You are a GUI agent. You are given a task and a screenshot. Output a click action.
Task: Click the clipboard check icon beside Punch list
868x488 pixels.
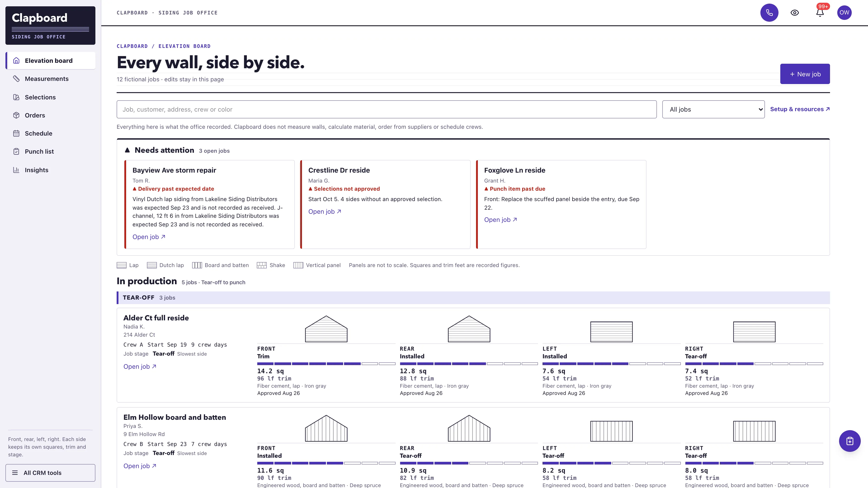(x=16, y=152)
